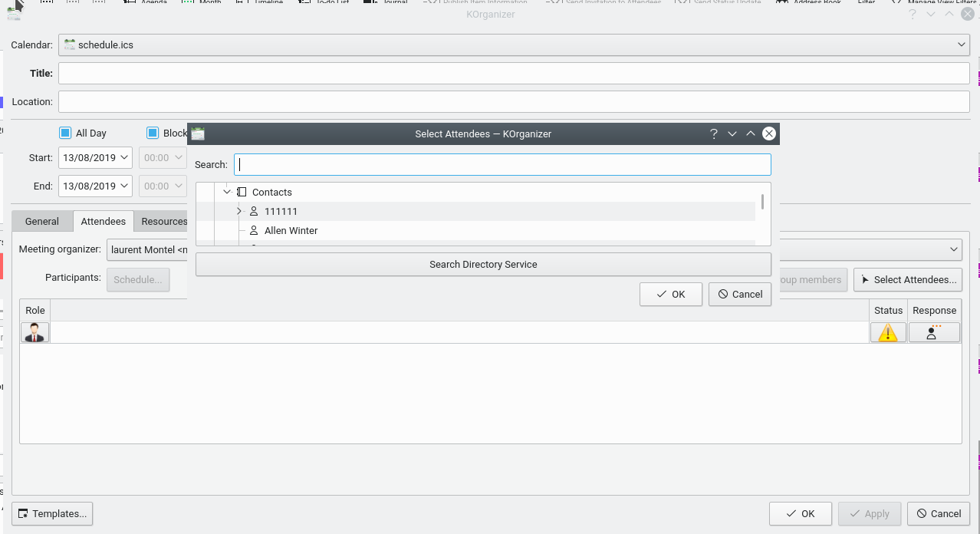Click the help icon in Select Attendees title bar
This screenshot has height=534, width=980.
pos(714,134)
